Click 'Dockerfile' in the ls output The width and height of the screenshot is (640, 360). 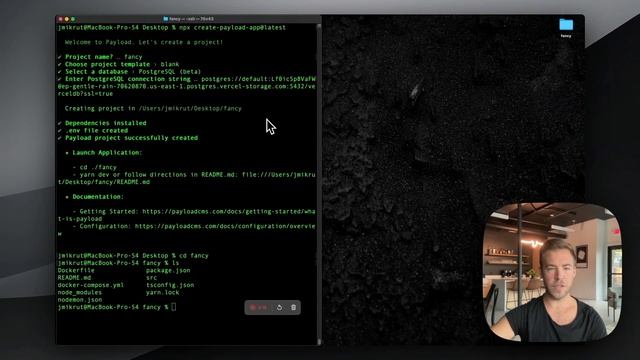pos(76,270)
